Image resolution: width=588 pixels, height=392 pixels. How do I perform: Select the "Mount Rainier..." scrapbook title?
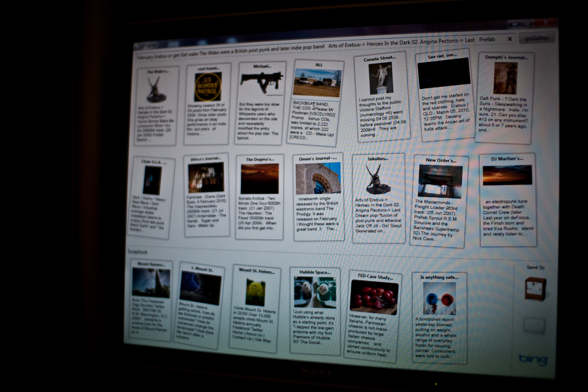point(151,264)
